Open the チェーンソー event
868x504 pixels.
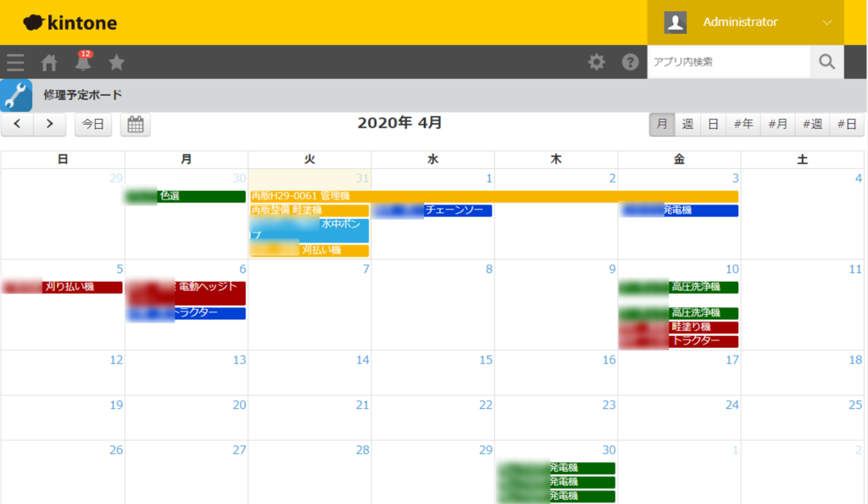432,210
